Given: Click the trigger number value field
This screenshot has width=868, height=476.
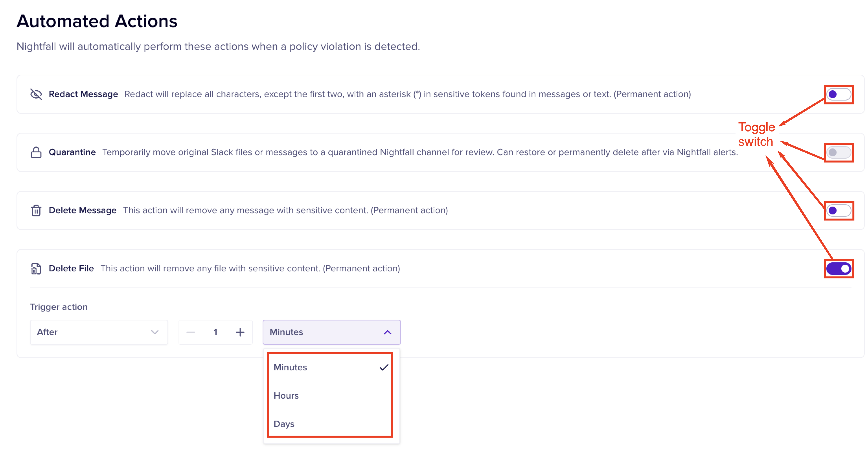Looking at the screenshot, I should 215,332.
